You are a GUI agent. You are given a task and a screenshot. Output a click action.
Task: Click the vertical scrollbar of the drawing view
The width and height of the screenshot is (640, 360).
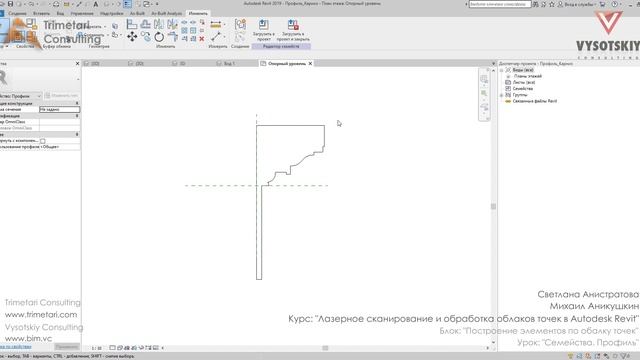493,207
